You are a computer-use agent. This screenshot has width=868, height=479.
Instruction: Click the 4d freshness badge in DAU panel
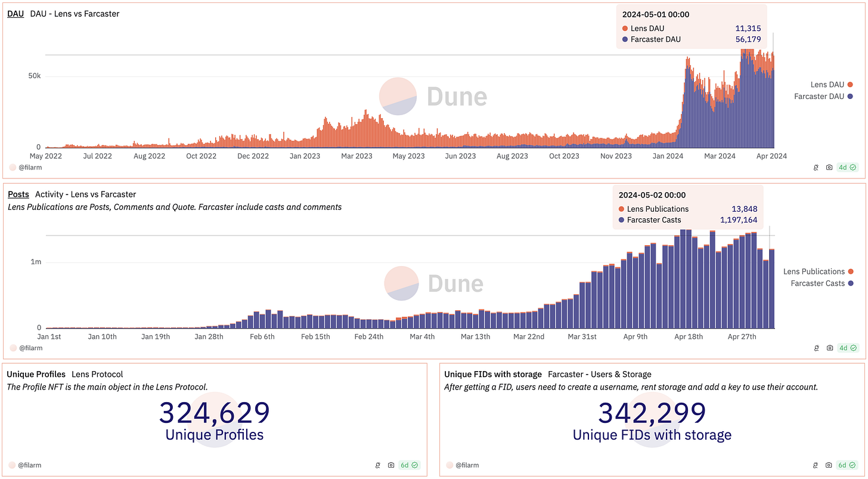click(848, 168)
